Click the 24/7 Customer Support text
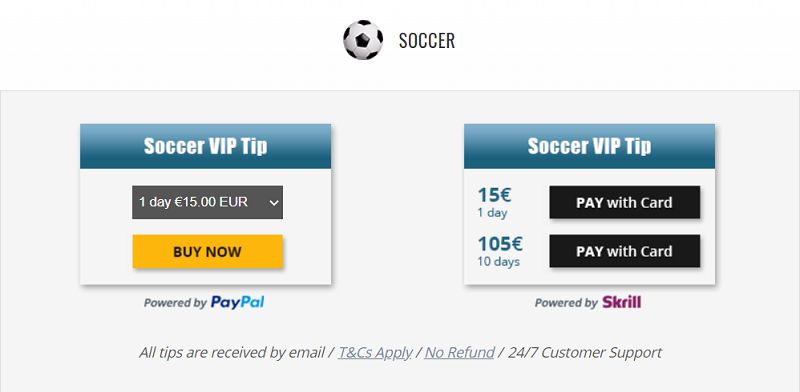The width and height of the screenshot is (800, 392). click(x=585, y=352)
